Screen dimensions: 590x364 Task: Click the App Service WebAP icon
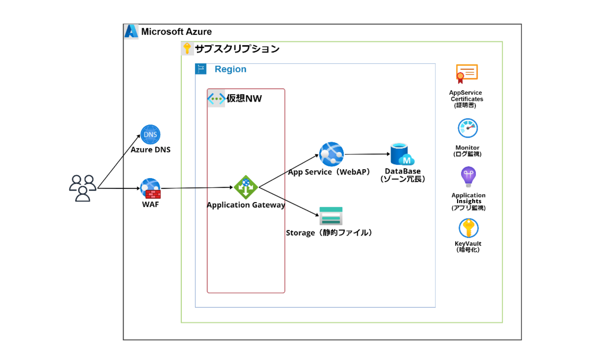tap(331, 154)
